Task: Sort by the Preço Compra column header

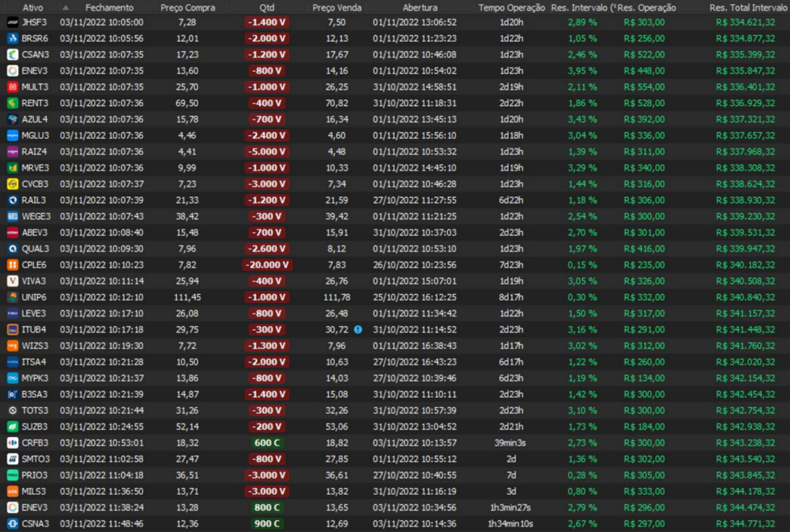Action: (187, 7)
